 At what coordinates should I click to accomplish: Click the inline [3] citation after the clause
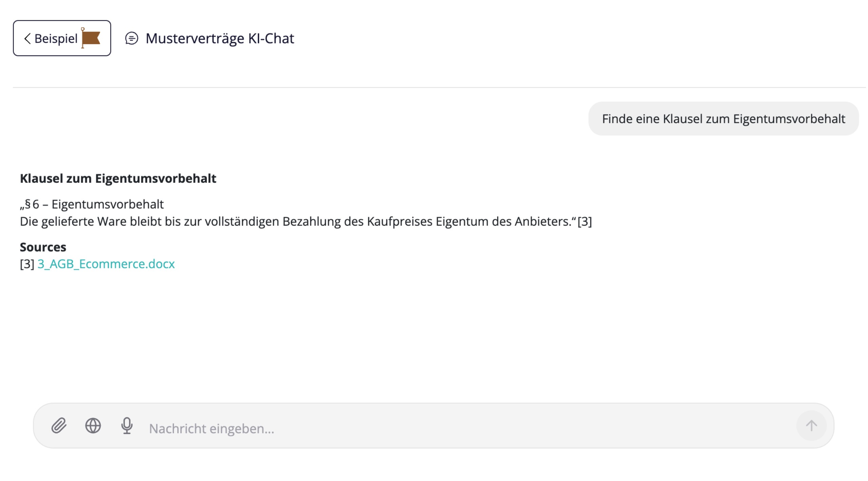(x=585, y=222)
